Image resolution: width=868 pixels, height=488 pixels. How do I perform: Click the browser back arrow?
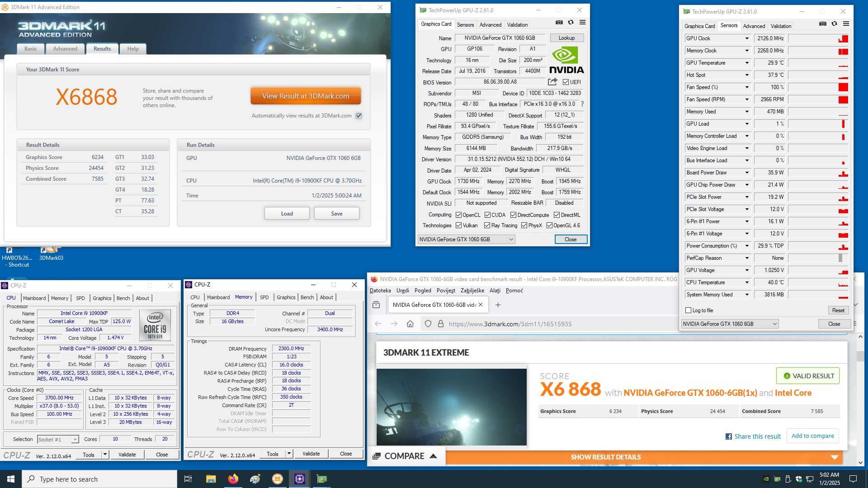[378, 324]
